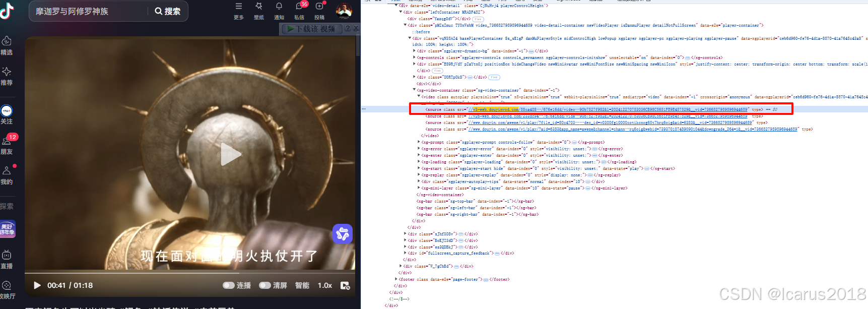
Task: Open the 推荐 recommendations section
Action: click(7, 76)
